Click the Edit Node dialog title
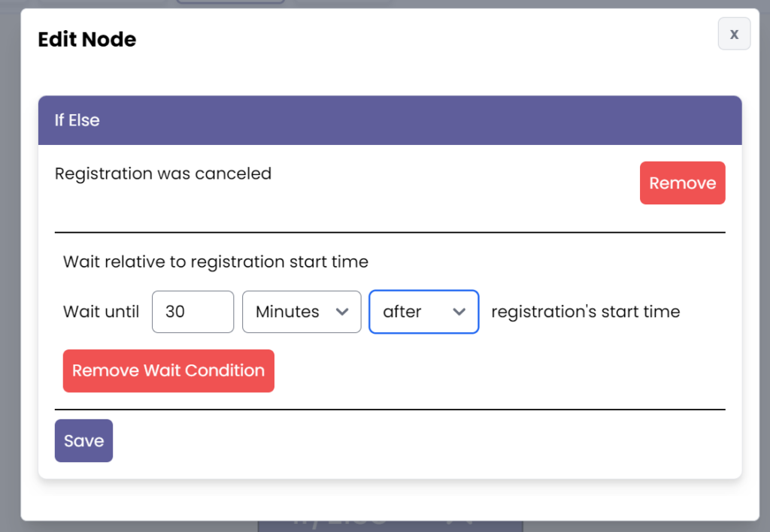This screenshot has height=532, width=770. point(87,39)
